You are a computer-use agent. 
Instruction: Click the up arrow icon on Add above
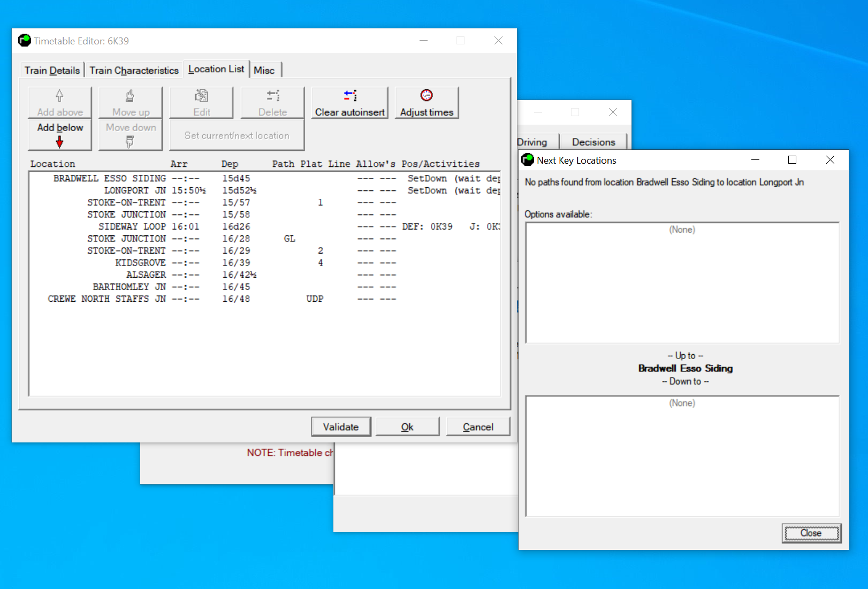(59, 96)
